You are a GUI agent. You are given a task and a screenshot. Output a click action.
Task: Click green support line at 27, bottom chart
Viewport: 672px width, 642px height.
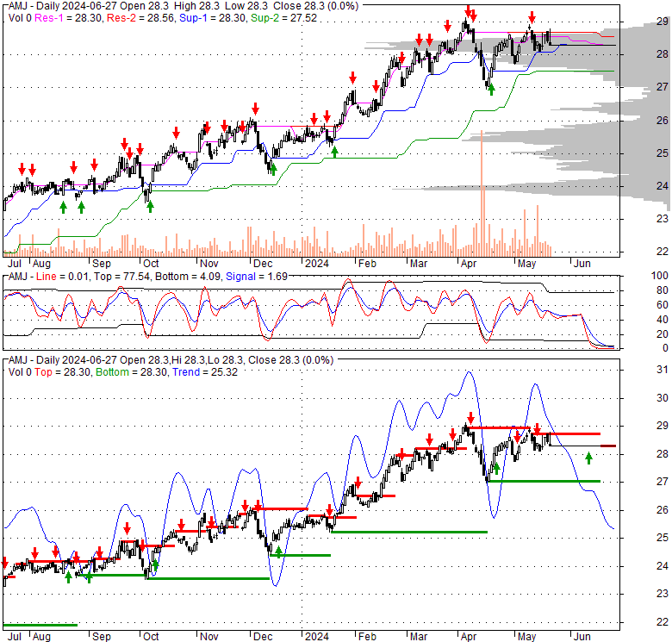[x=544, y=482]
